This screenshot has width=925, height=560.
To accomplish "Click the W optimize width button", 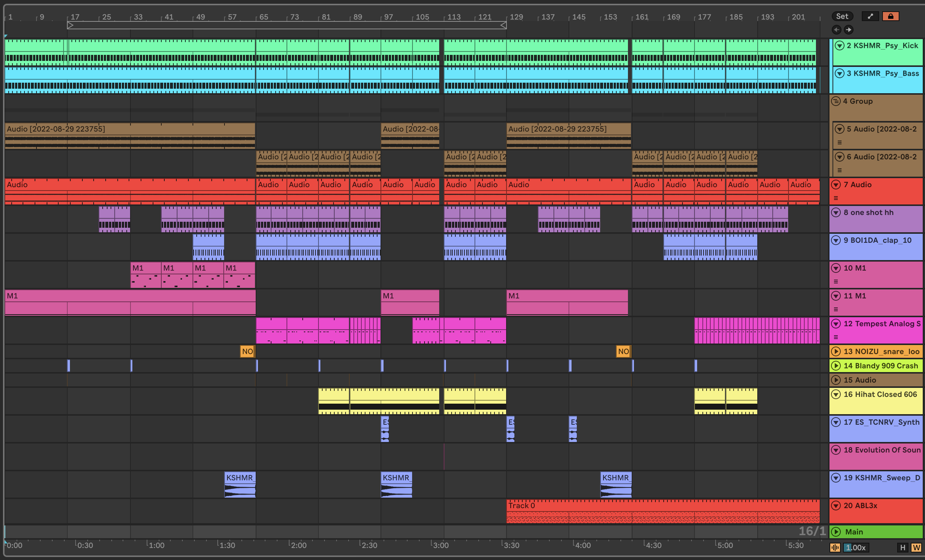I will tap(916, 548).
